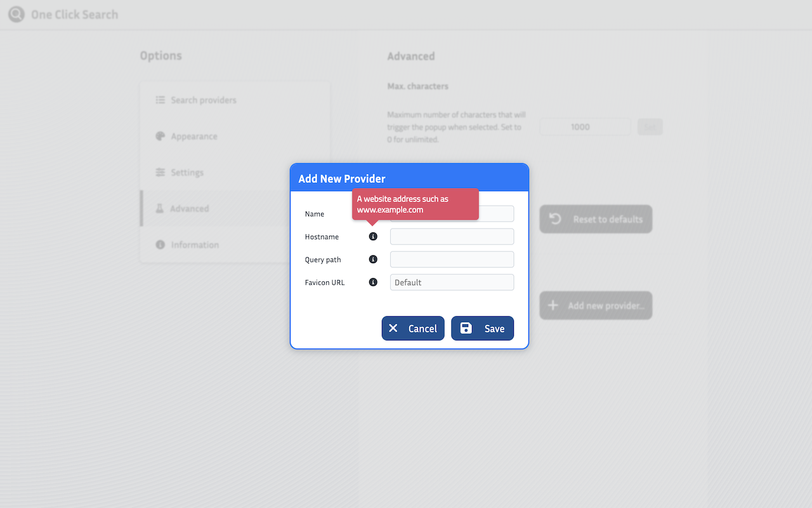The height and width of the screenshot is (508, 812).
Task: Click the undo arrow icon on Reset
Action: (x=555, y=219)
